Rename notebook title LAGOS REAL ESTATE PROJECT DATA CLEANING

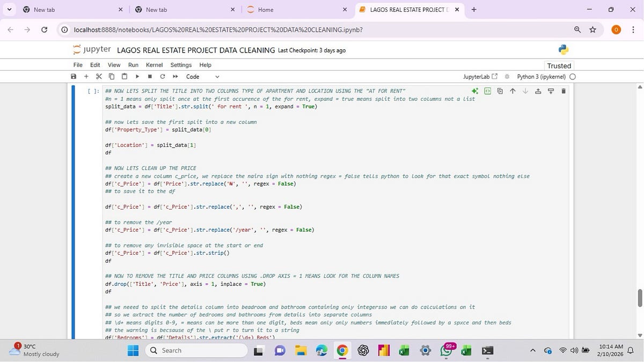[x=196, y=50]
